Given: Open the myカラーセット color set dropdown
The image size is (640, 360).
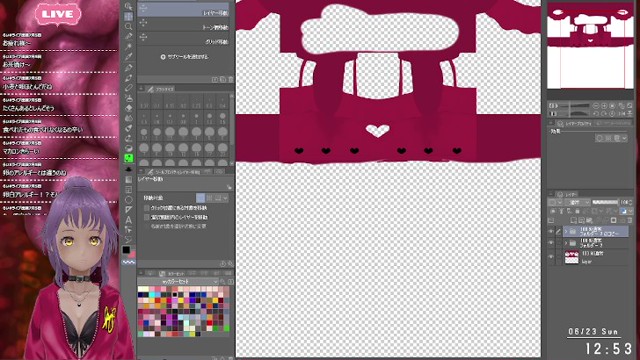Looking at the screenshot, I should [179, 282].
